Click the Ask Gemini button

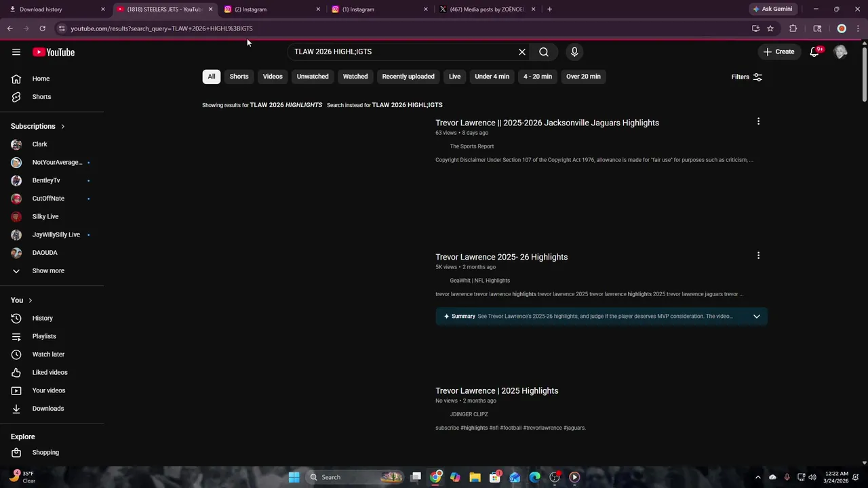[772, 9]
